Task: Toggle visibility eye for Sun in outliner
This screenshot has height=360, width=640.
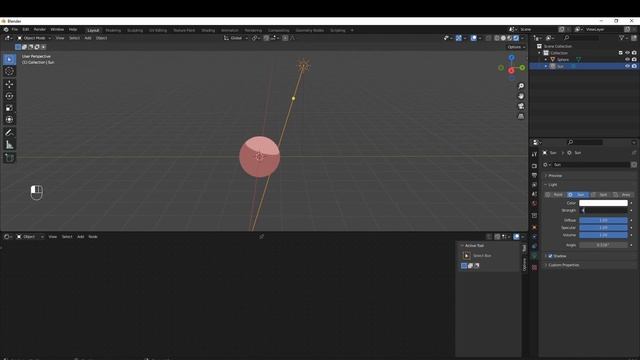Action: (627, 66)
